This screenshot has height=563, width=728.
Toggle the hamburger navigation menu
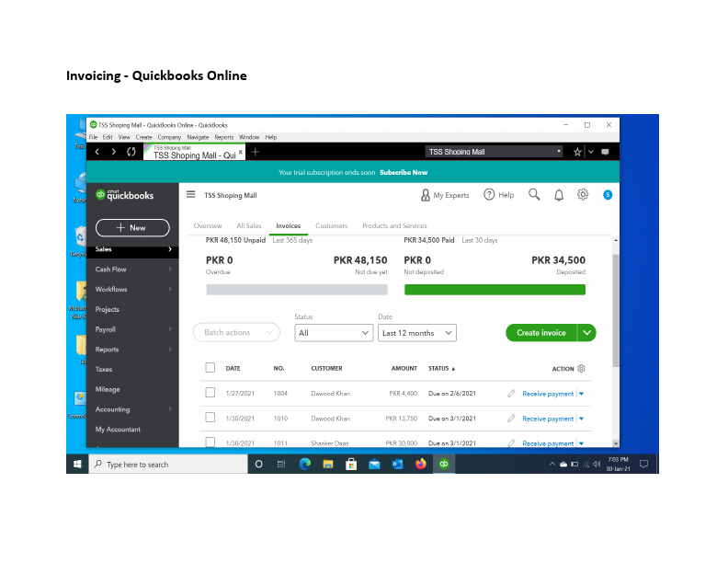191,194
